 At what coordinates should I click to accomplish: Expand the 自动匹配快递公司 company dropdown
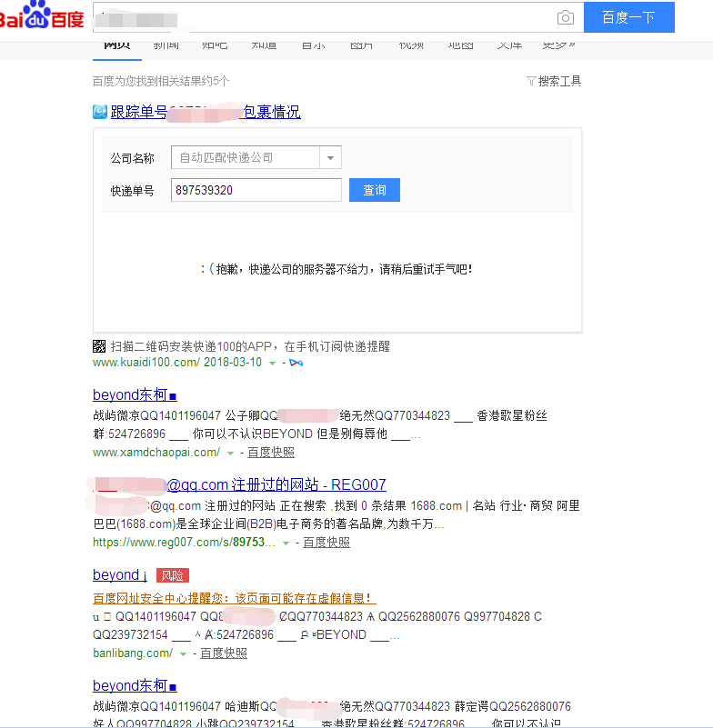(330, 157)
